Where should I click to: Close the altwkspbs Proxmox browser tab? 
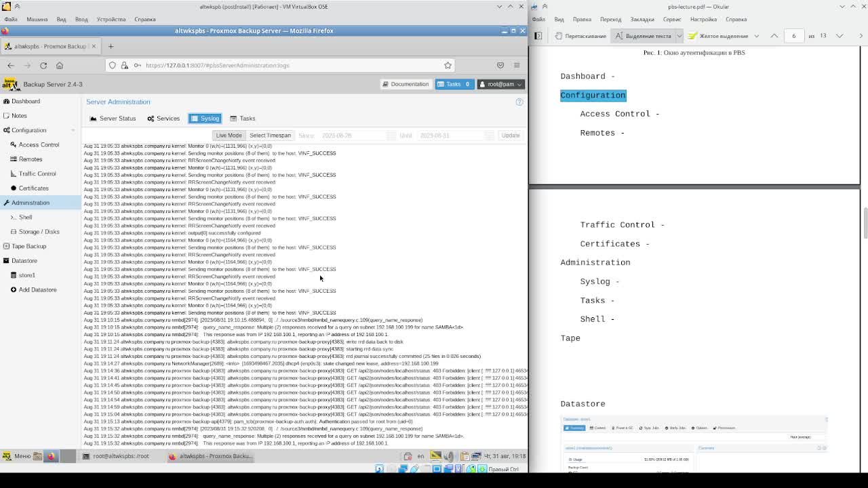(x=94, y=46)
